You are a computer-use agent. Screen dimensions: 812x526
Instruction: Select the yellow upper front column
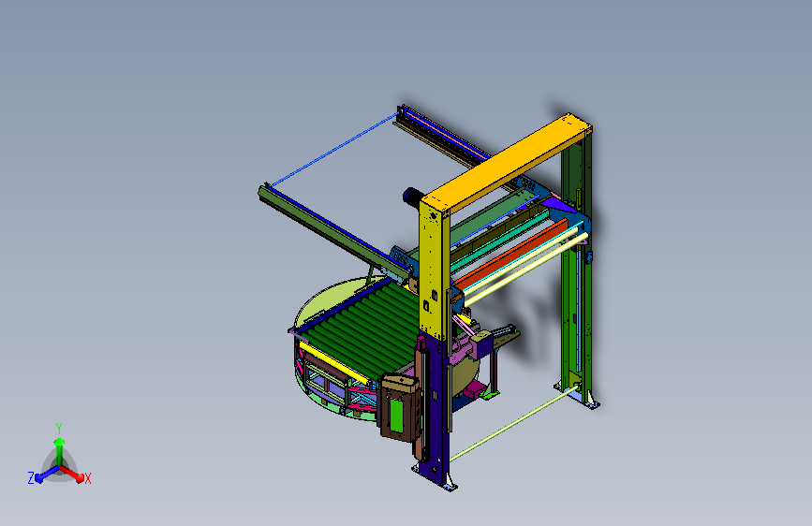(x=434, y=270)
